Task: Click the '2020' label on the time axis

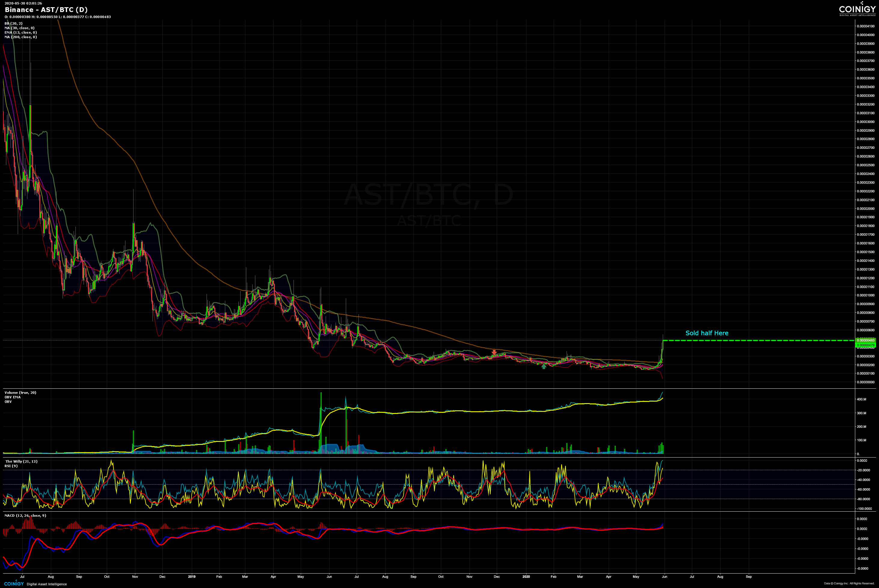Action: point(526,577)
